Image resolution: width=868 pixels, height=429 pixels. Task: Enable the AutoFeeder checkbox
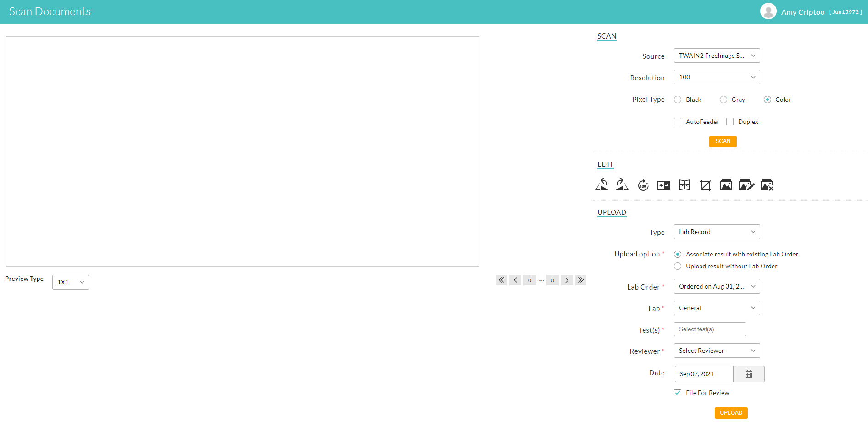click(x=678, y=122)
